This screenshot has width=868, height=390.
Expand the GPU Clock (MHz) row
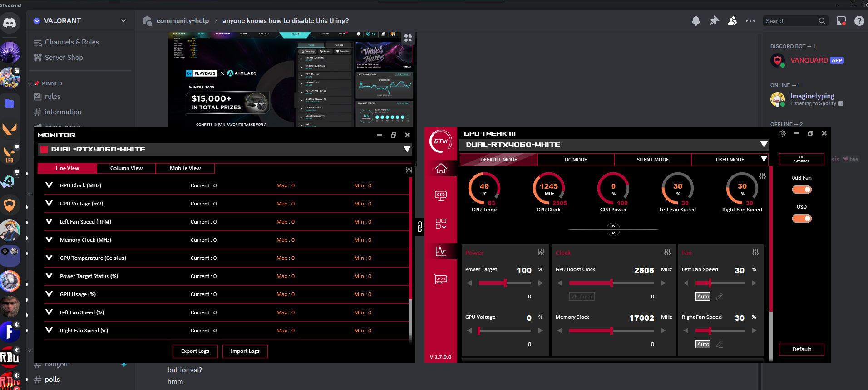[49, 185]
